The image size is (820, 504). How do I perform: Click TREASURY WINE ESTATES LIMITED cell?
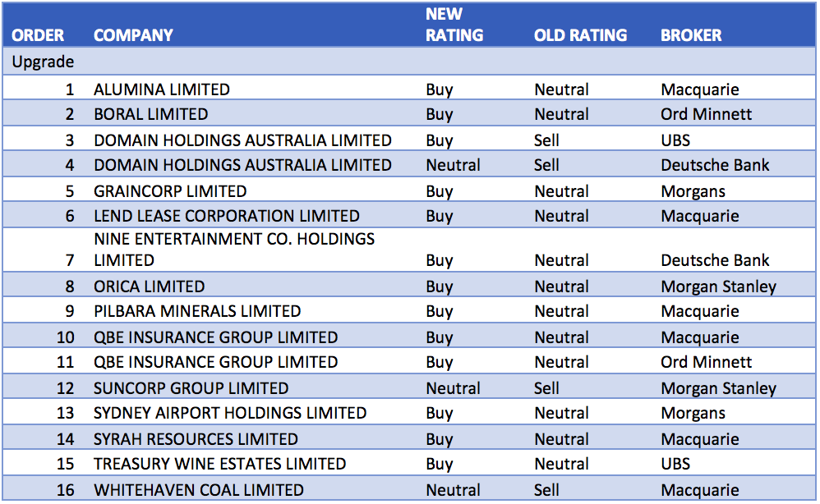pyautogui.click(x=219, y=464)
